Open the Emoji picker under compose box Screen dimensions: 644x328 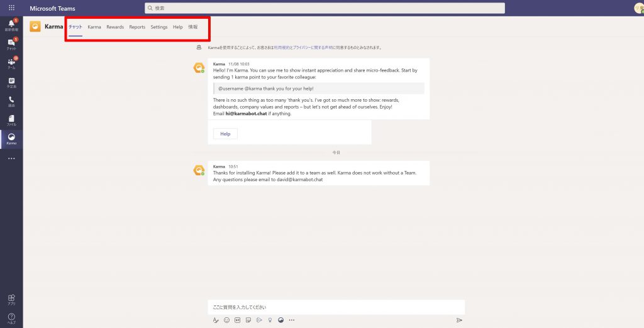[x=226, y=320]
